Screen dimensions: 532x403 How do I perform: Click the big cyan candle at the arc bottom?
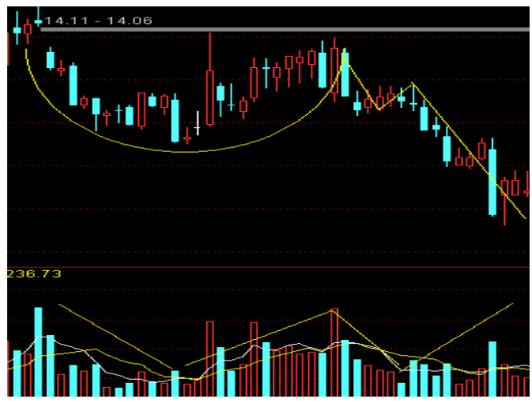pos(175,120)
